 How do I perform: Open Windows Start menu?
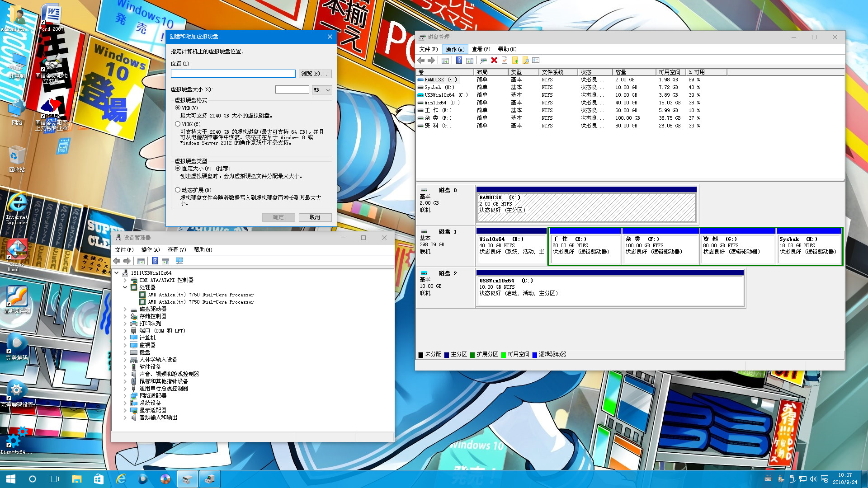(11, 479)
